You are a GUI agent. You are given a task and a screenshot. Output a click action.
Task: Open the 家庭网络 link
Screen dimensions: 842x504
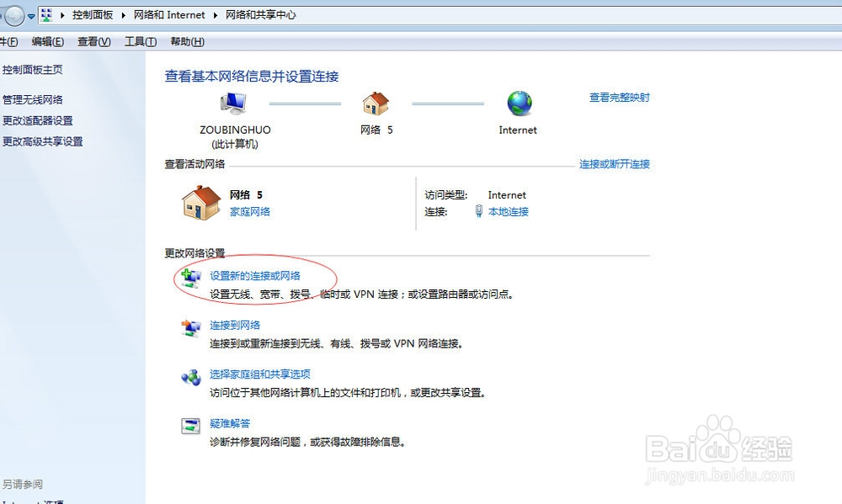[x=250, y=212]
